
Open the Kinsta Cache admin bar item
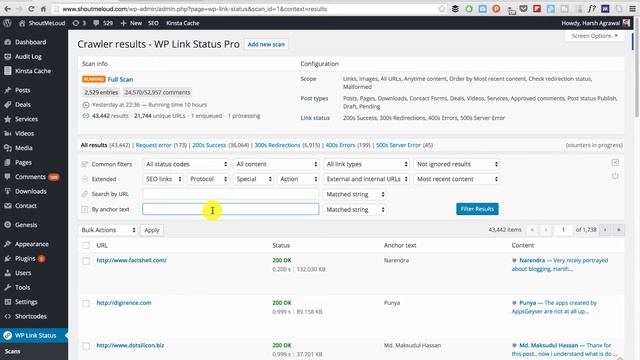[x=182, y=23]
